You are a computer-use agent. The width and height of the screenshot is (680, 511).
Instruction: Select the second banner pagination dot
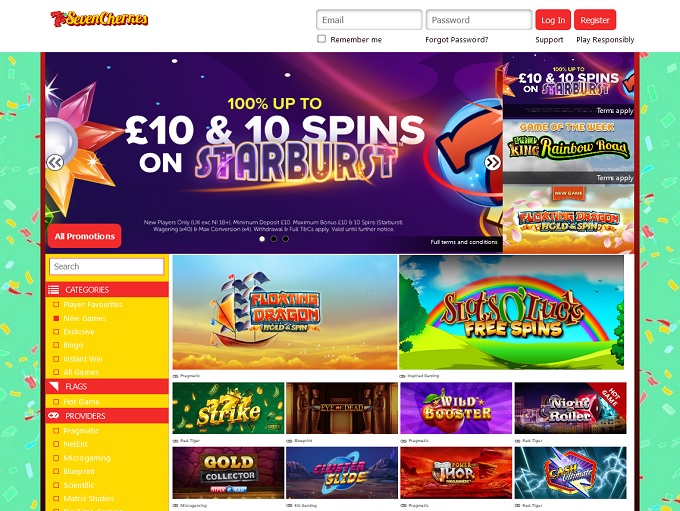274,239
